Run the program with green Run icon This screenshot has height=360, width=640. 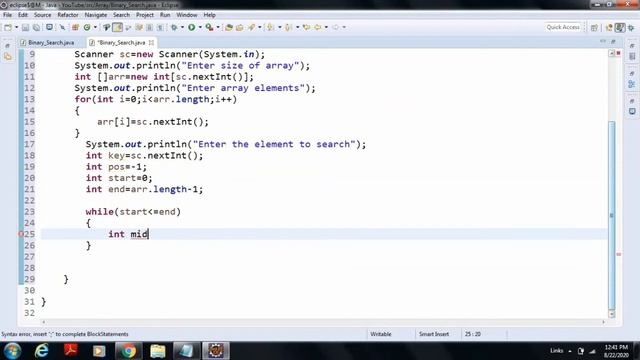click(191, 27)
